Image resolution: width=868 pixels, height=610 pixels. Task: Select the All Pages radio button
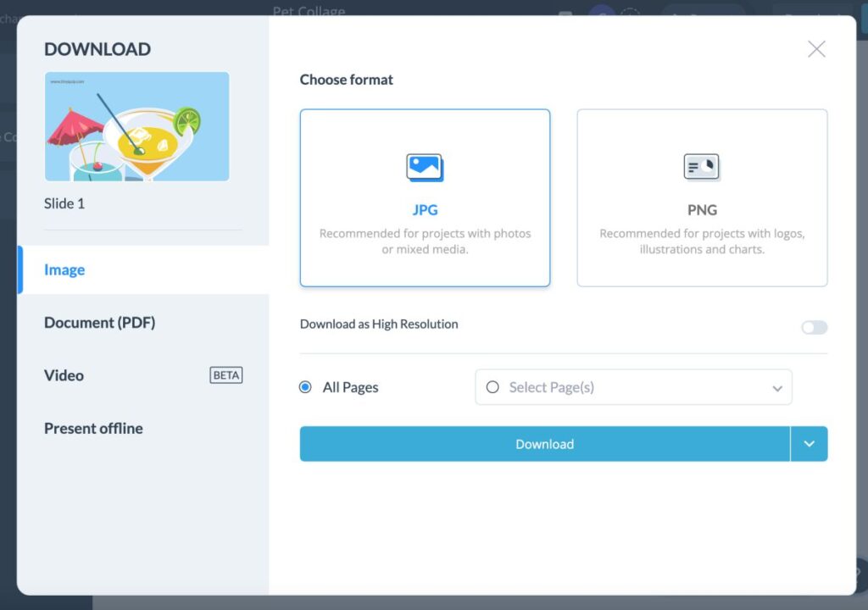(x=306, y=387)
